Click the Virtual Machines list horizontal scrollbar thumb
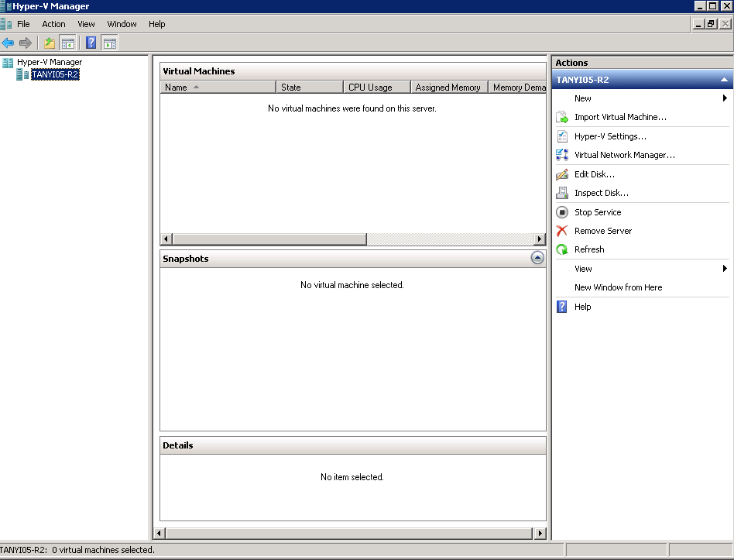The width and height of the screenshot is (734, 560). tap(270, 239)
